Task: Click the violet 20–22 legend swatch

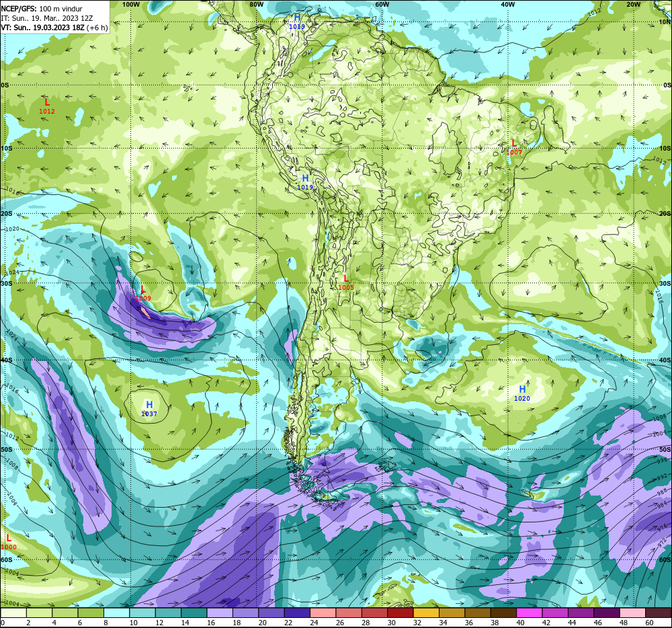Action: 271,613
